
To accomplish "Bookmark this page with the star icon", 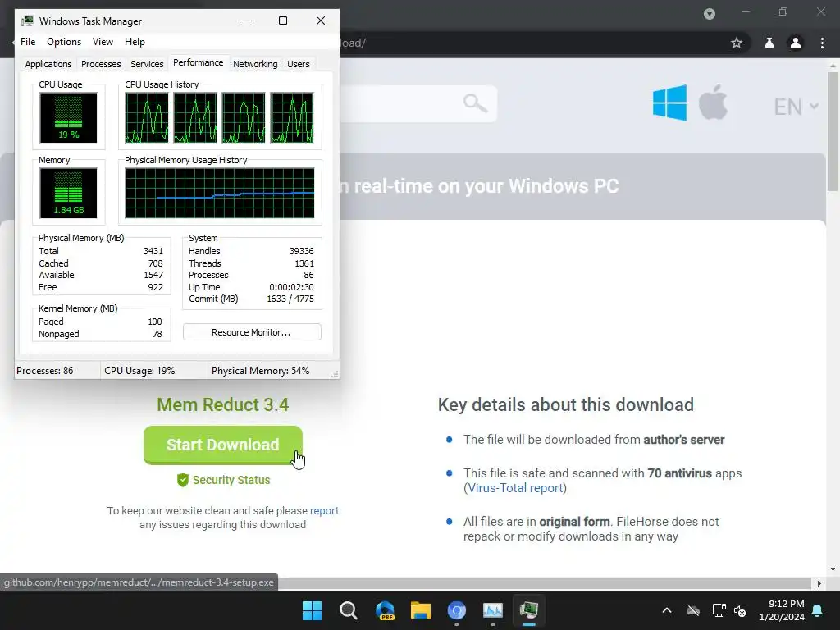I will pyautogui.click(x=737, y=43).
